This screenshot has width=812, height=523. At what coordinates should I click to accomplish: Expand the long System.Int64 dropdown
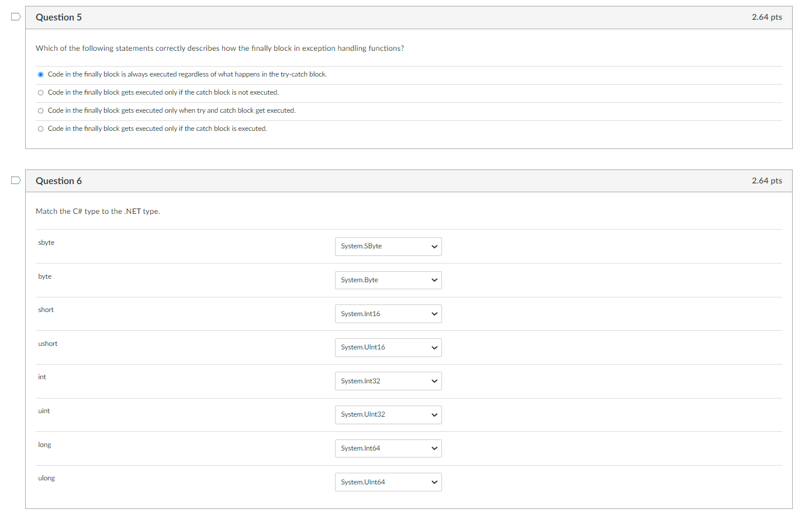[388, 448]
